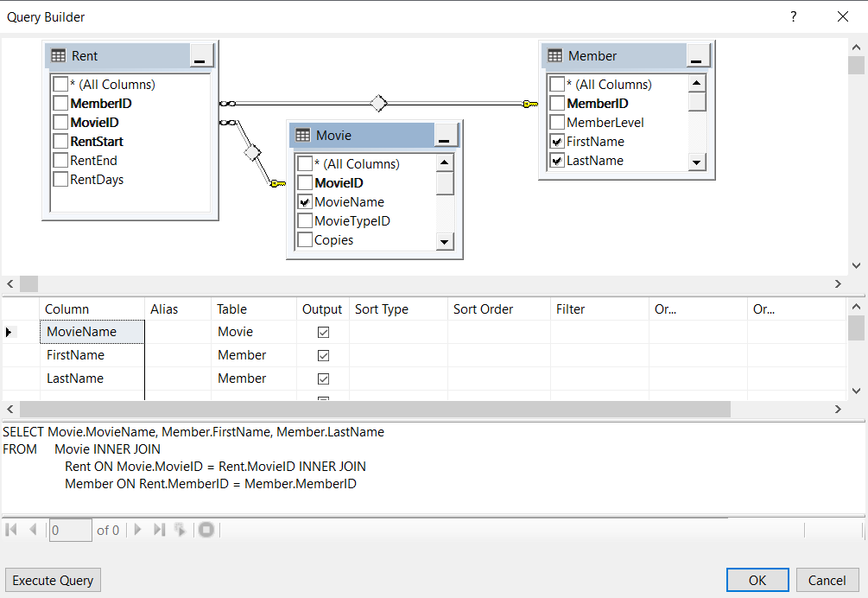Click the link icon at Rent.MovieID
This screenshot has height=598, width=868.
pyautogui.click(x=227, y=123)
